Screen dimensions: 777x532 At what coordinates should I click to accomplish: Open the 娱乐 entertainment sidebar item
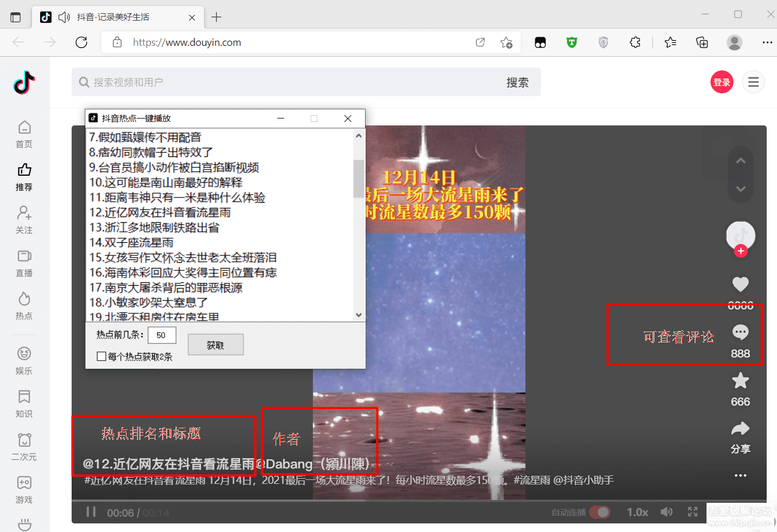(x=24, y=361)
